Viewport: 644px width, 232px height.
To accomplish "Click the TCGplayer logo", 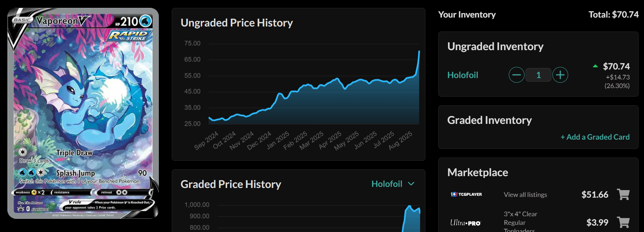I will point(466,194).
